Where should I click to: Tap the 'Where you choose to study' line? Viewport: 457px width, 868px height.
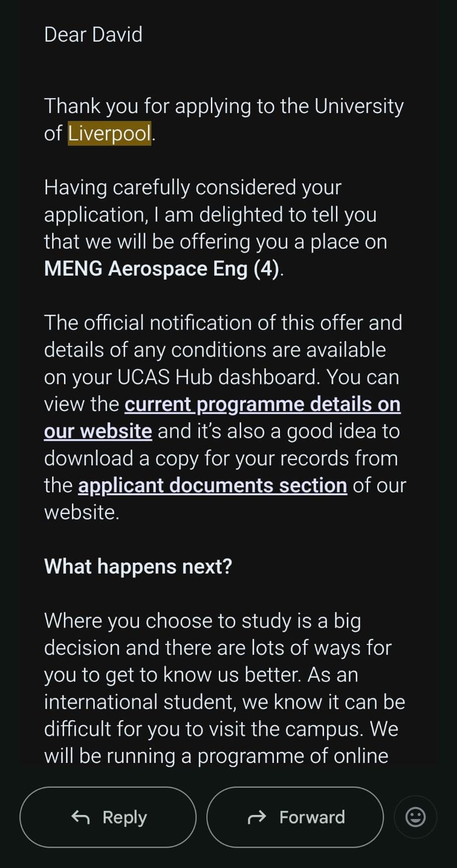202,621
